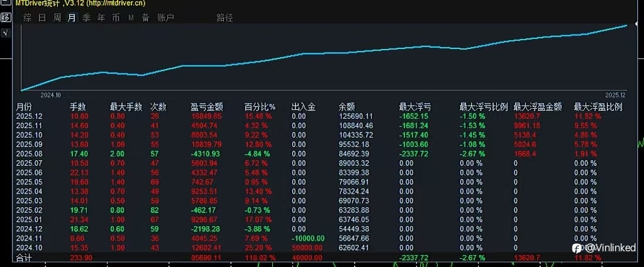
Task: Click the 125690.11 balance value
Action: (356, 116)
